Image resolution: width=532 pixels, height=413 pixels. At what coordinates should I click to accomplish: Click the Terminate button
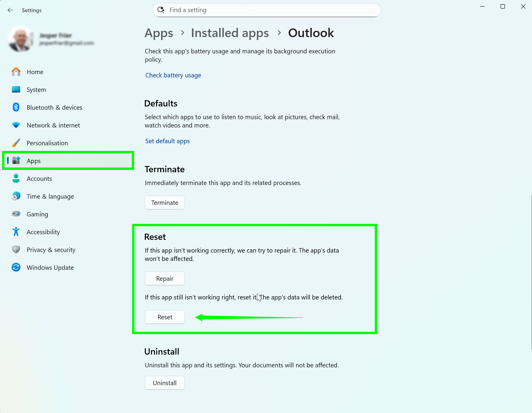[x=165, y=202]
